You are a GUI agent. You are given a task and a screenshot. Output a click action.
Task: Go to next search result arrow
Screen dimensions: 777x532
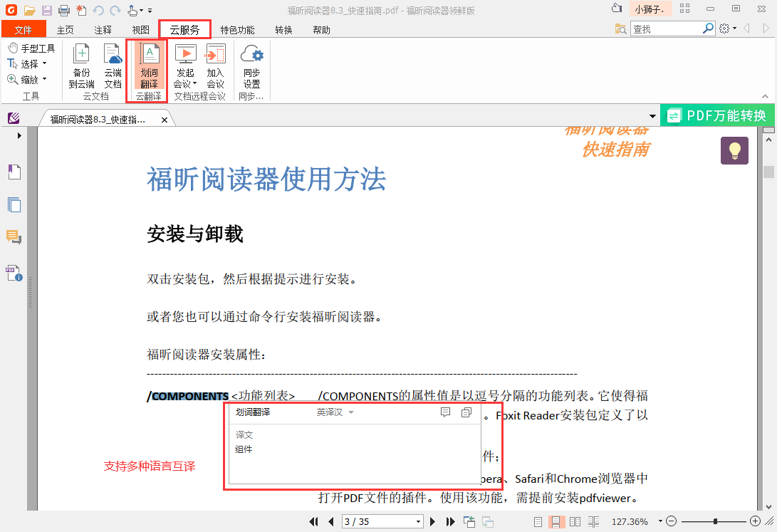[766, 28]
